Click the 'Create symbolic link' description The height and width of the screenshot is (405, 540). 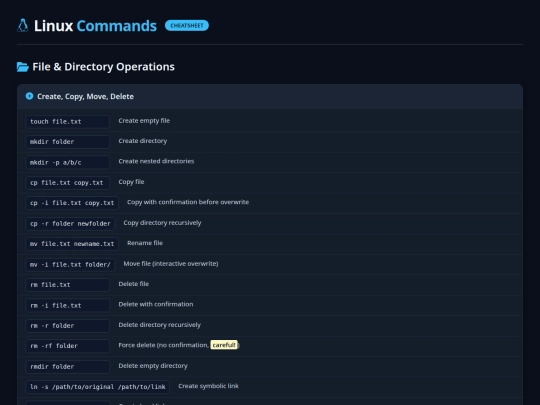click(208, 386)
